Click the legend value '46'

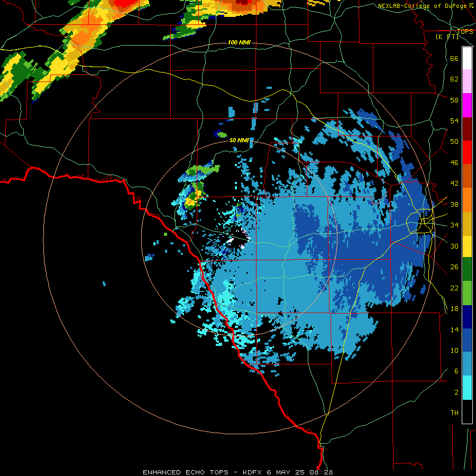(x=454, y=163)
